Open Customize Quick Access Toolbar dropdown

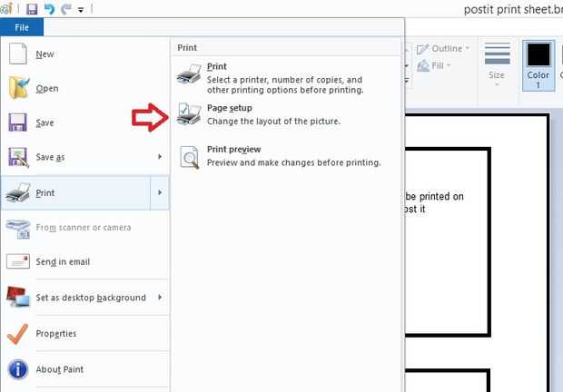tap(81, 10)
